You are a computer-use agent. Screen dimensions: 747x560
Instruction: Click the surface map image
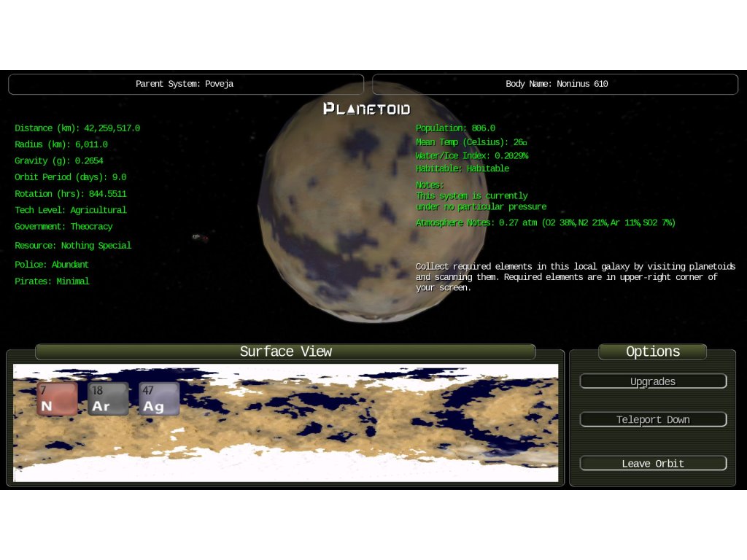click(285, 423)
